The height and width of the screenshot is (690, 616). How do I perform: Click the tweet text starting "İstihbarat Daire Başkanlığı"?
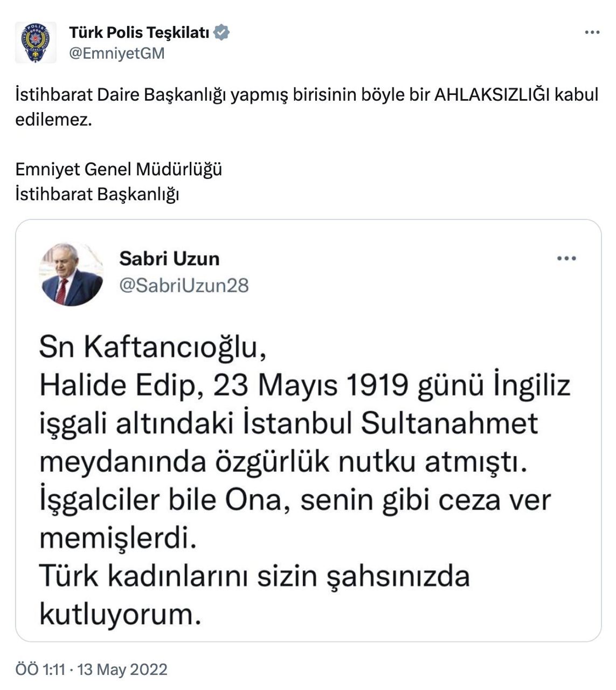point(307,107)
